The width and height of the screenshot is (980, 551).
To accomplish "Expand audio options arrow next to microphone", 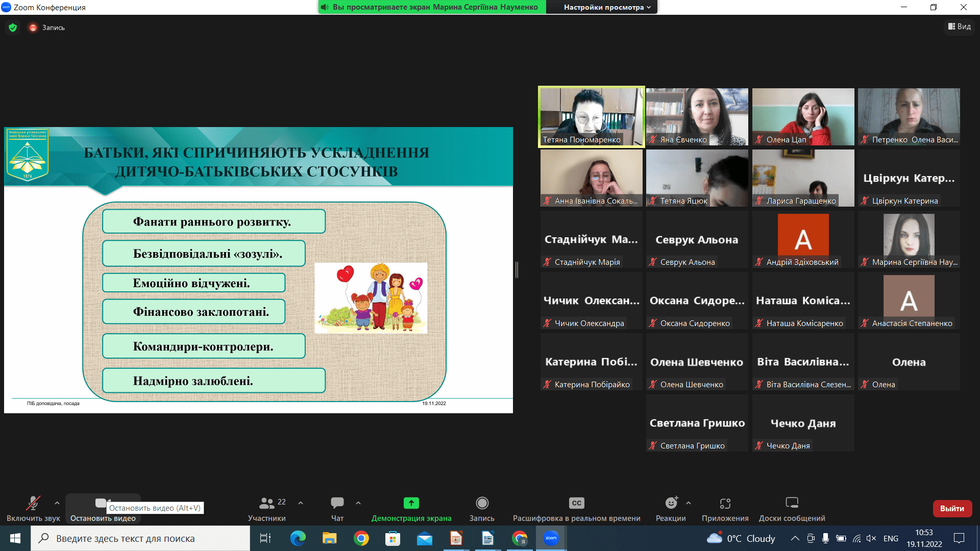I will coord(57,503).
